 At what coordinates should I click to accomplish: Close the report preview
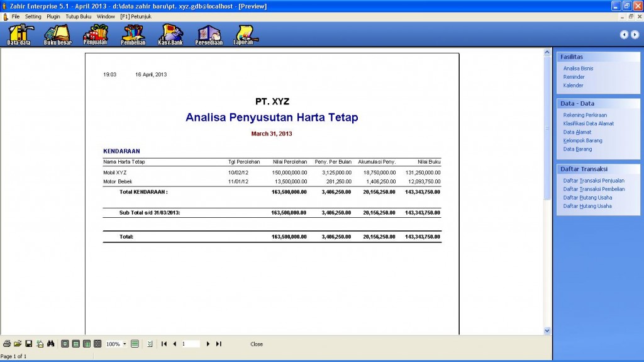point(257,344)
